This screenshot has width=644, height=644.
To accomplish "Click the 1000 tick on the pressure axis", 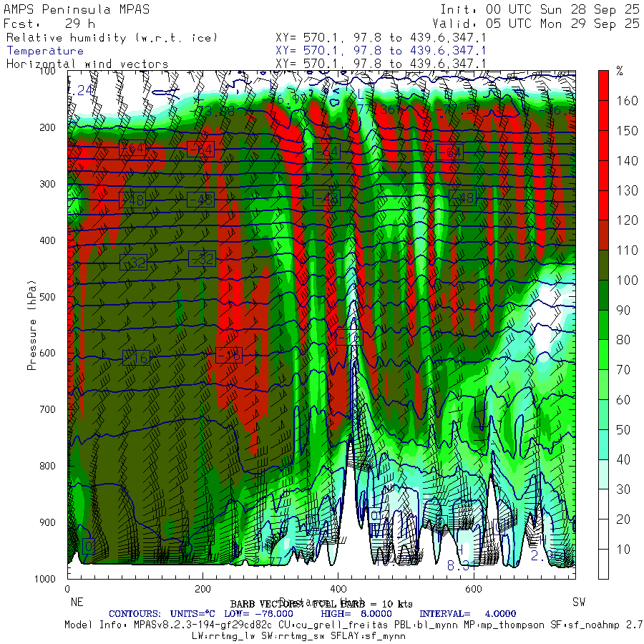I will (45, 579).
